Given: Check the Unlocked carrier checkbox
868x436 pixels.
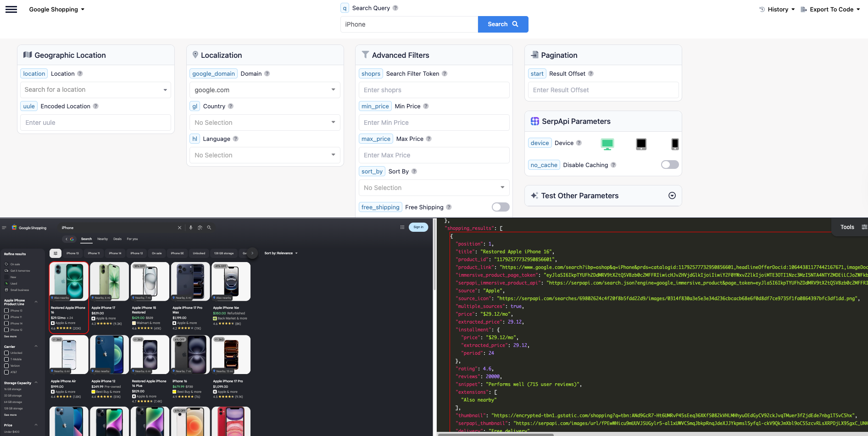Looking at the screenshot, I should (6, 353).
